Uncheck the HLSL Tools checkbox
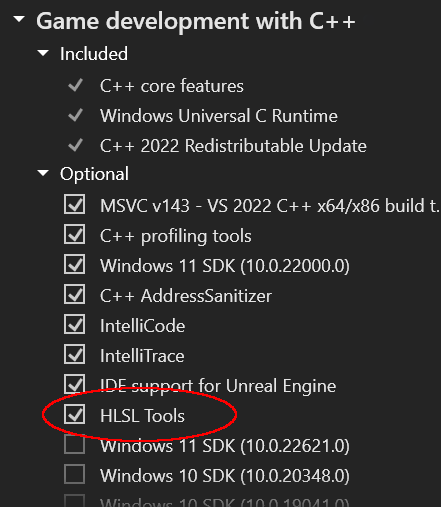This screenshot has width=441, height=507. click(74, 414)
